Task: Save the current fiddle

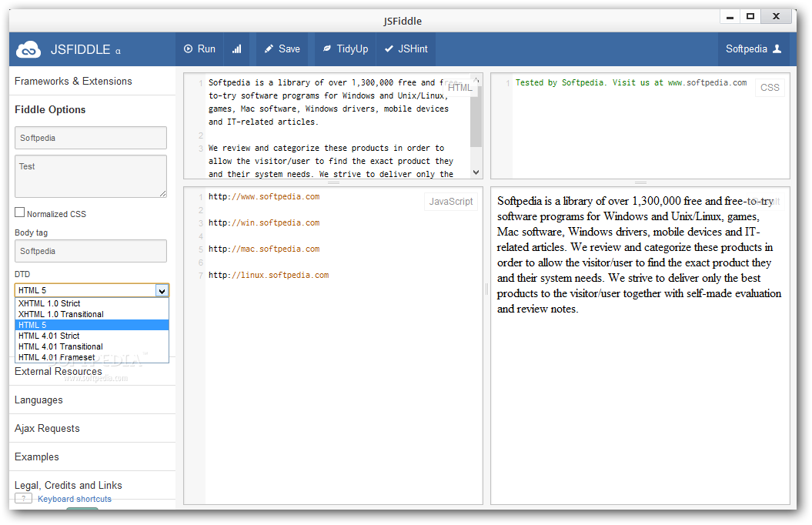Action: tap(282, 48)
